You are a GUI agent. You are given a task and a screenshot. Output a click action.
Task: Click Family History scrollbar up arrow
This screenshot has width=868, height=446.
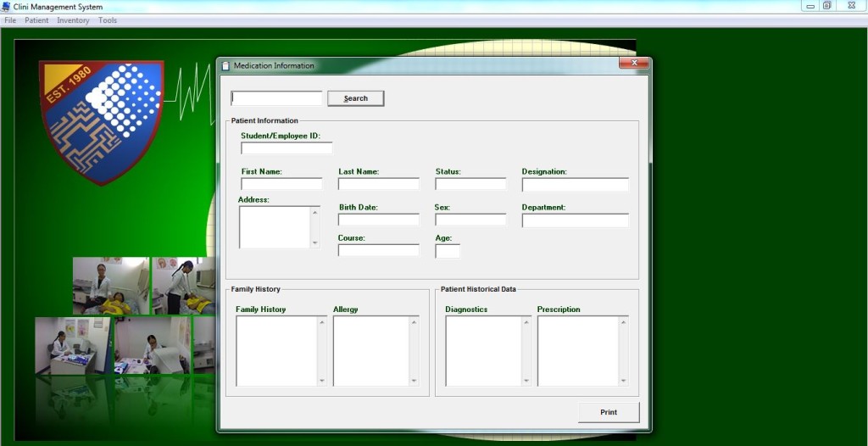coord(321,322)
